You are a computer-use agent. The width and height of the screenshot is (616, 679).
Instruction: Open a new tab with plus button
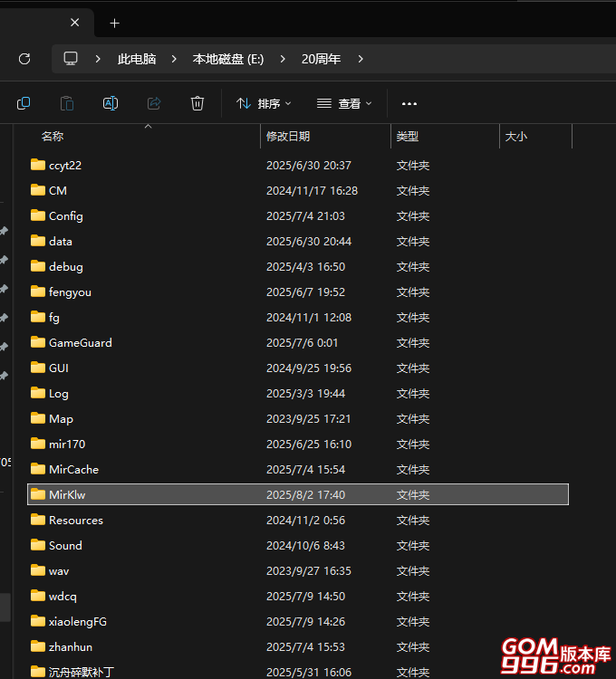coord(114,23)
